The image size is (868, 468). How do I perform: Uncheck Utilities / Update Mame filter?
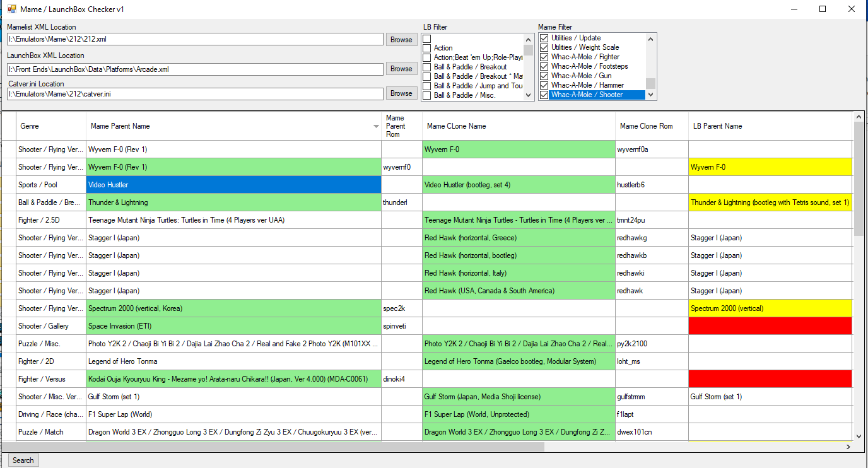pos(544,38)
